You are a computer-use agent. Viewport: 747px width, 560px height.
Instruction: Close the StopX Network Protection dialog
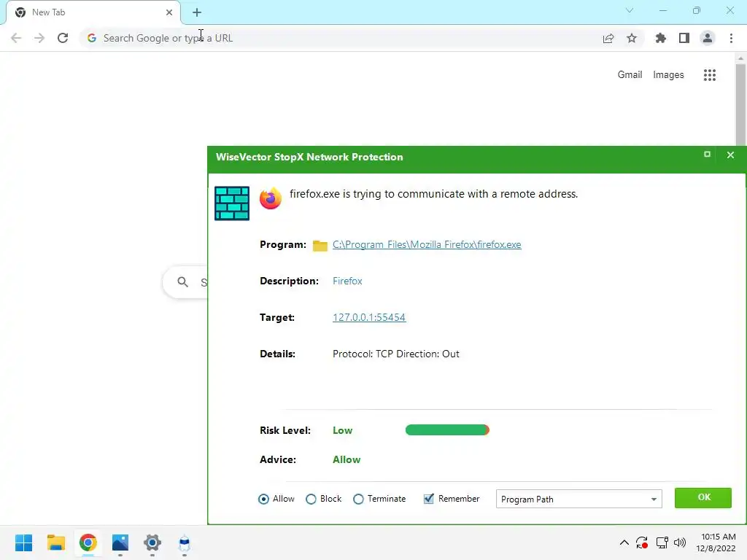tap(730, 155)
